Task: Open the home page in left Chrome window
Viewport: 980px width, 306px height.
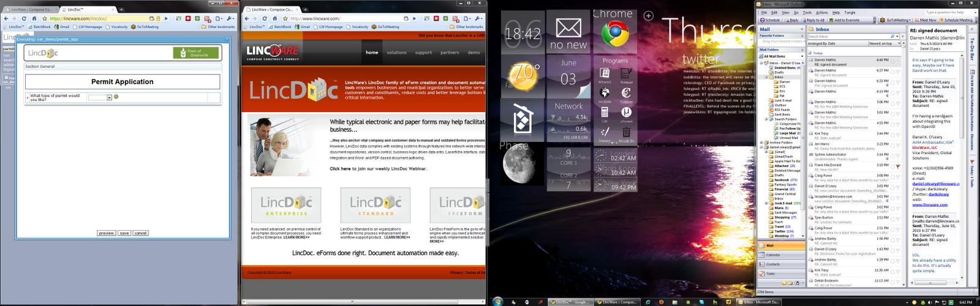Action: pos(34,18)
